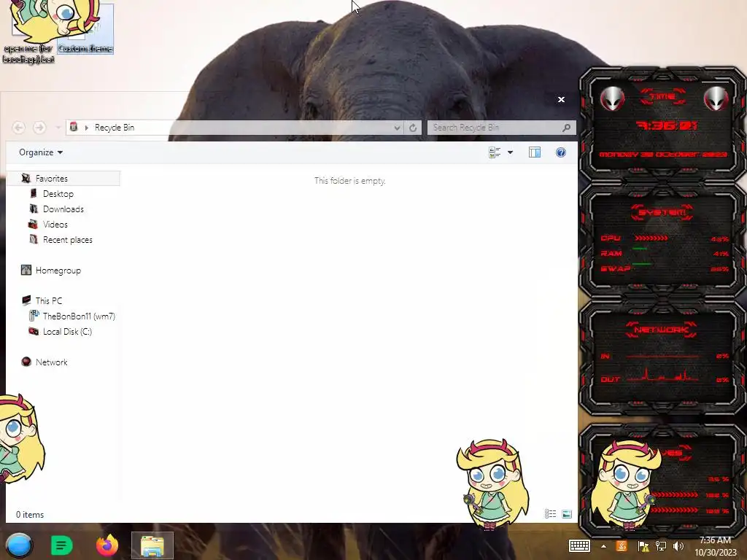Screen dimensions: 747x560
Task: Open the Organize menu
Action: pyautogui.click(x=41, y=152)
